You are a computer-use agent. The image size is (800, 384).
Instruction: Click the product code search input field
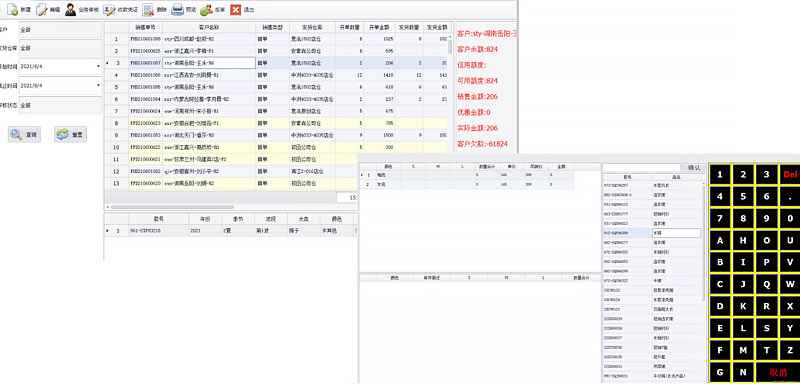click(x=641, y=168)
